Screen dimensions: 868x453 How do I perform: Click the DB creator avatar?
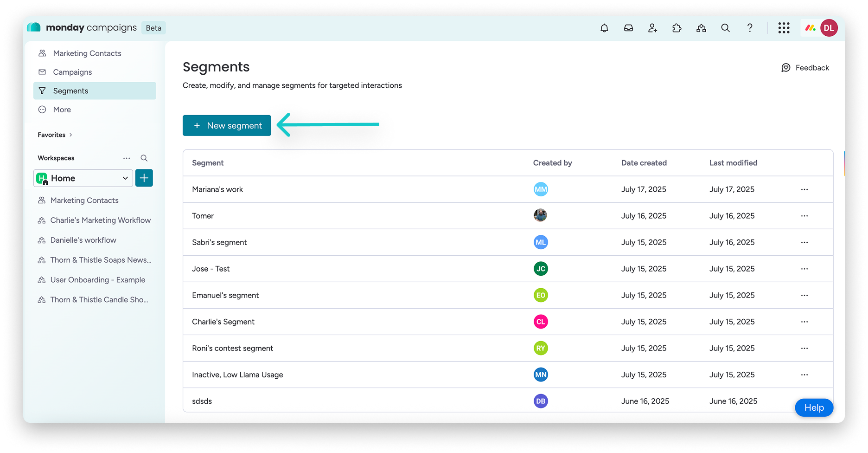(x=541, y=401)
